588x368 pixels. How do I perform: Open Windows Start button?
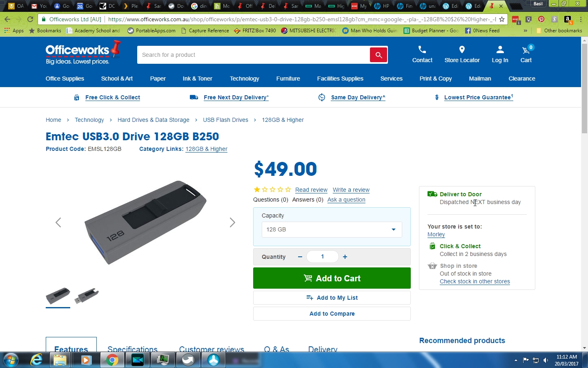(x=11, y=360)
